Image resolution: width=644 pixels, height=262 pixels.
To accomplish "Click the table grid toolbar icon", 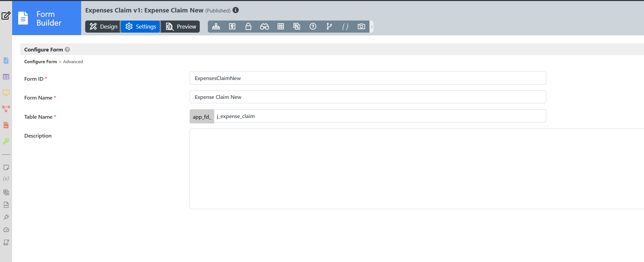I will pyautogui.click(x=281, y=27).
